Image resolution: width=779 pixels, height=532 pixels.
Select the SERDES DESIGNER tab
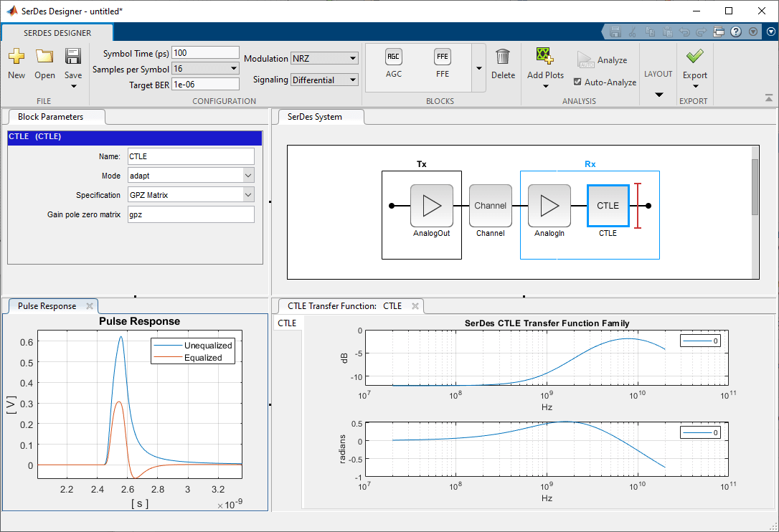pyautogui.click(x=57, y=33)
